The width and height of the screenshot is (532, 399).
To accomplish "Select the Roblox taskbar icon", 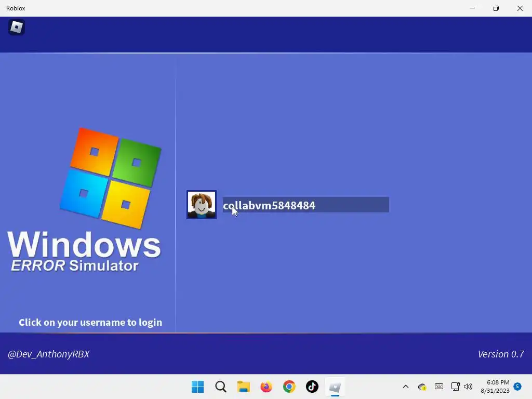I will tap(335, 387).
